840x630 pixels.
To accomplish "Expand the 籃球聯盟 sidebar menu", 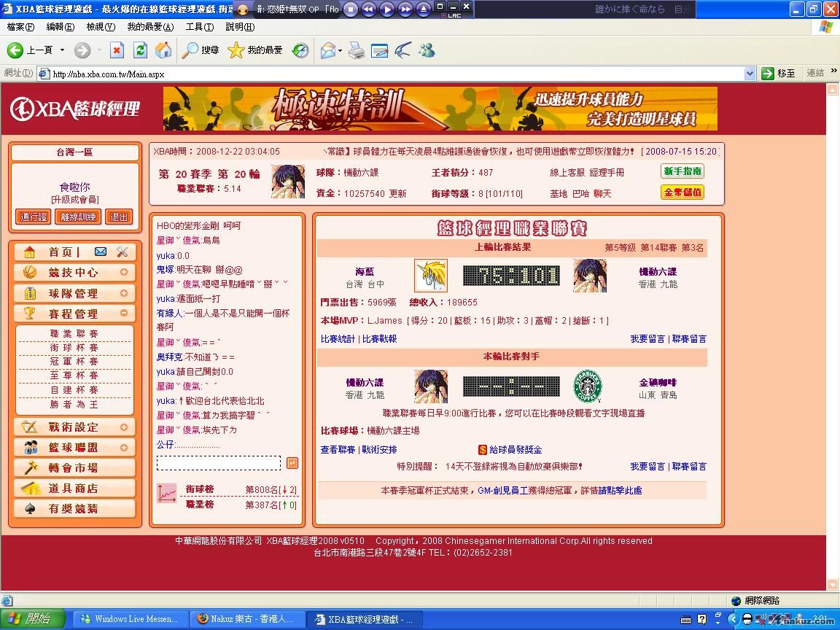I will (124, 447).
